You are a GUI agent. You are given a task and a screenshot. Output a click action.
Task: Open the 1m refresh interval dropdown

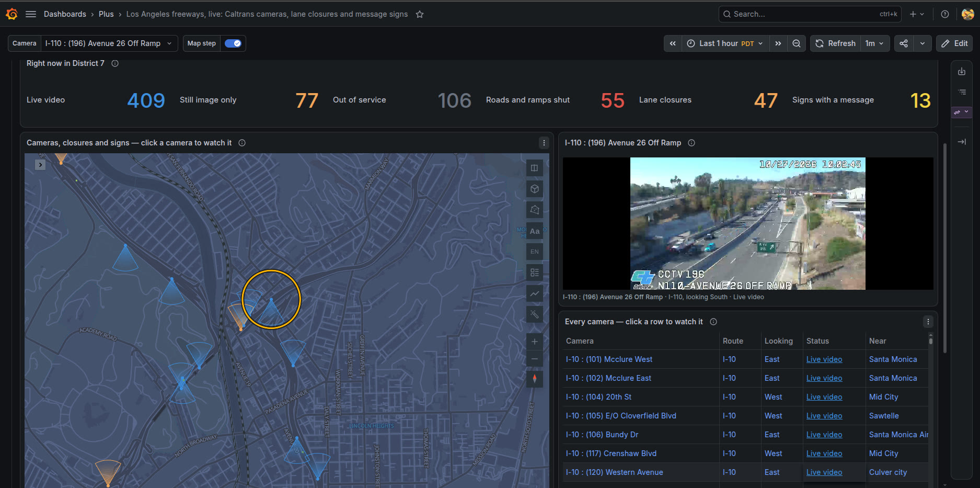874,43
